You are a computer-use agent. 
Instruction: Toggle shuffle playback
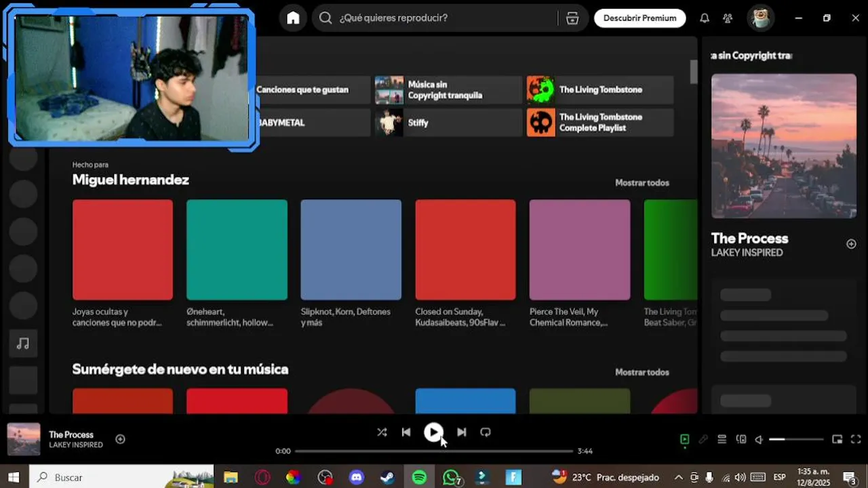(382, 432)
